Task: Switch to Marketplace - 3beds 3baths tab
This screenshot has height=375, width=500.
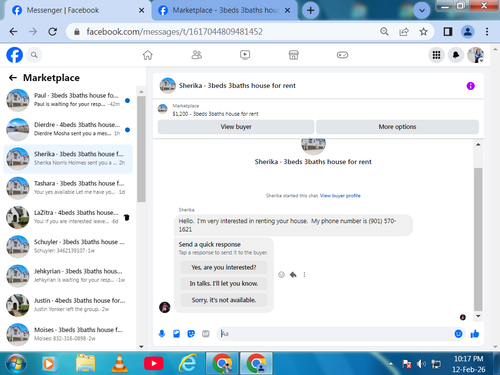Action: coord(224,10)
